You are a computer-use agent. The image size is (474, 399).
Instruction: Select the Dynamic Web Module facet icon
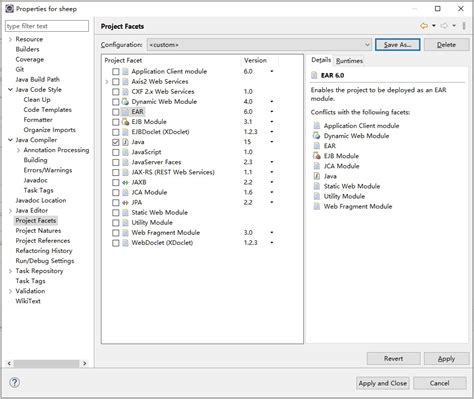(x=125, y=102)
